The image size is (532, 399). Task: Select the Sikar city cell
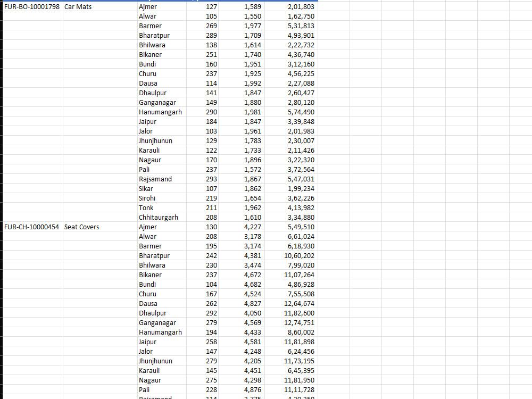(x=162, y=189)
